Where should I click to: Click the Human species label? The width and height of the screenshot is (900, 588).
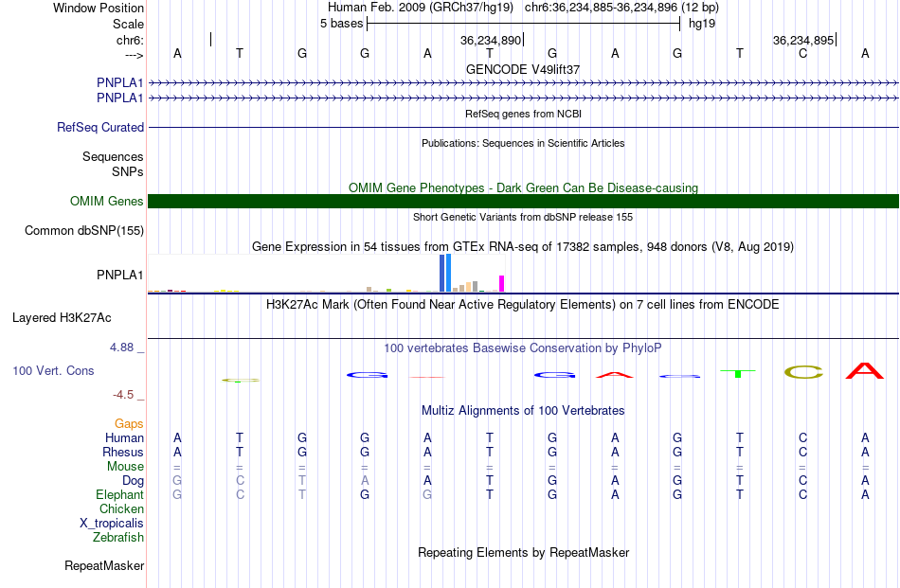124,437
